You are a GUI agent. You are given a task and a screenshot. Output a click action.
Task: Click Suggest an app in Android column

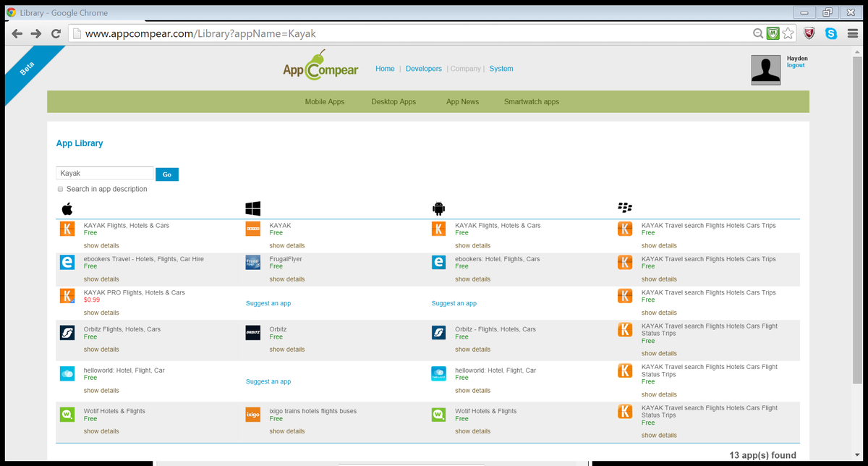pos(454,304)
